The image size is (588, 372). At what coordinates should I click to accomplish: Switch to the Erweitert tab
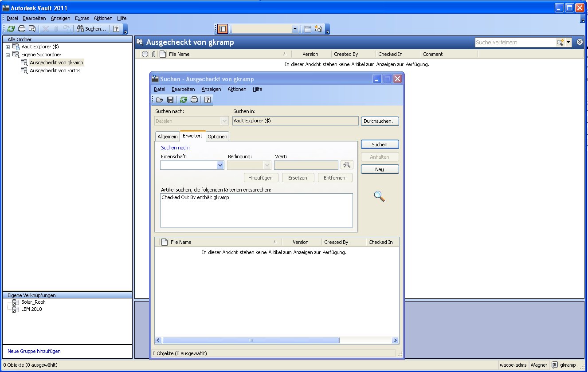[193, 136]
